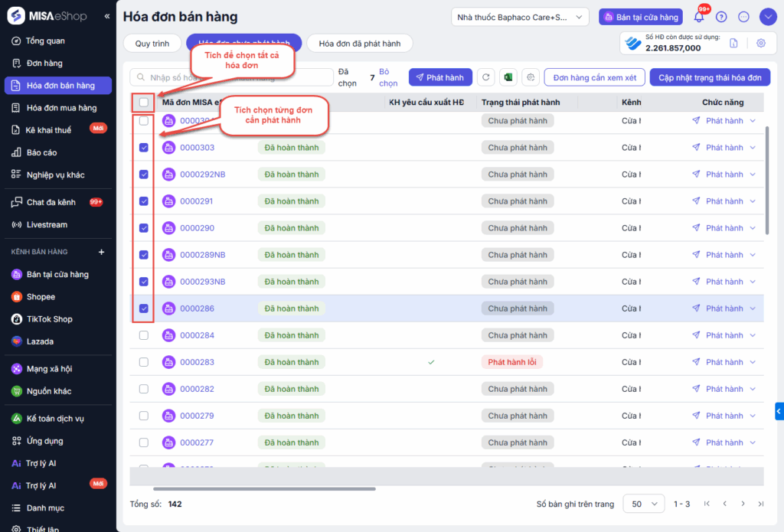Check the checkbox for order 0000283
Screen dimensions: 784x532
tap(144, 362)
